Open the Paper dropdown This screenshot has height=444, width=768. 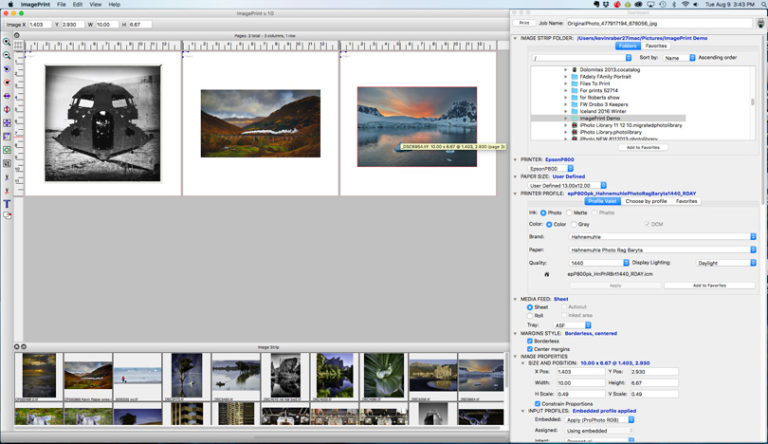[663, 250]
